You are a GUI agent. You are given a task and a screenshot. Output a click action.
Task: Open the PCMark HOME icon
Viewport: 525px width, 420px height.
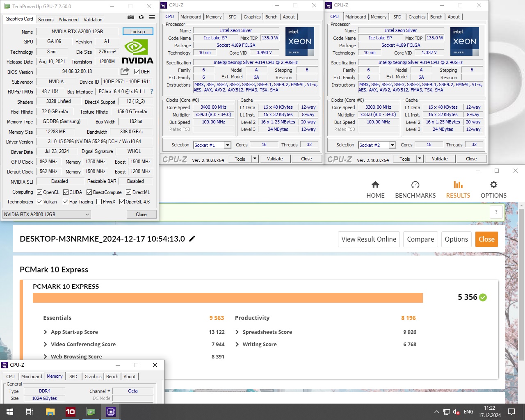coord(375,185)
